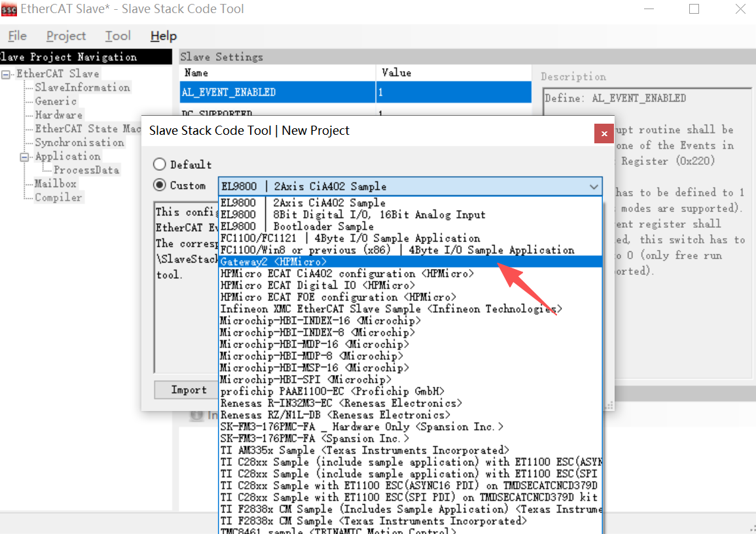Viewport: 756px width, 534px height.
Task: Select the AL_EVENT_ENABLED settings row
Action: (x=356, y=92)
